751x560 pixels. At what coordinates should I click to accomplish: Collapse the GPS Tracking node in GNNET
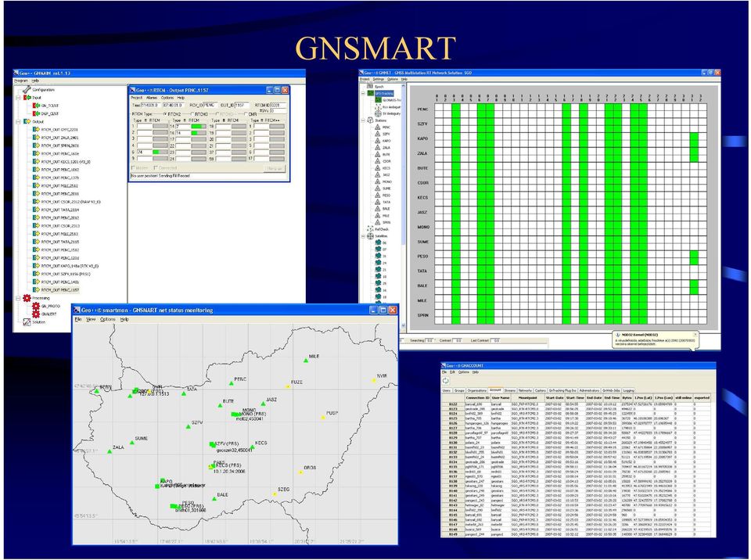tap(364, 93)
